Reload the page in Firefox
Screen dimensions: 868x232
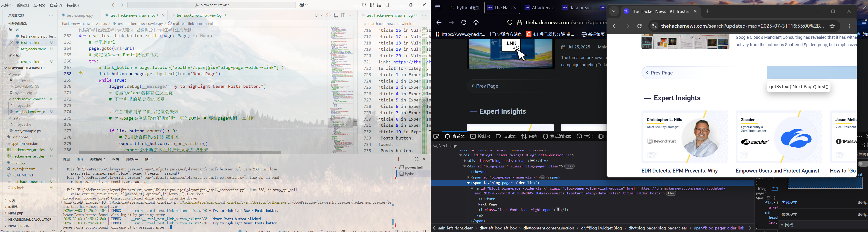click(x=464, y=23)
